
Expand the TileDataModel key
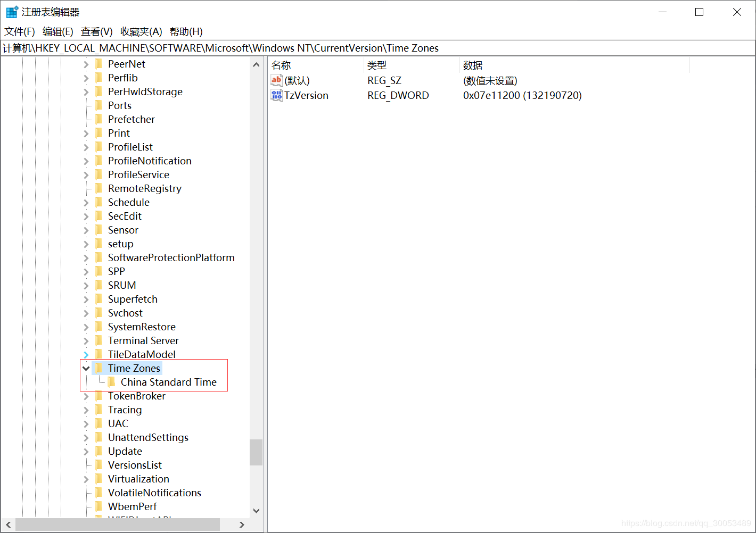pos(86,355)
